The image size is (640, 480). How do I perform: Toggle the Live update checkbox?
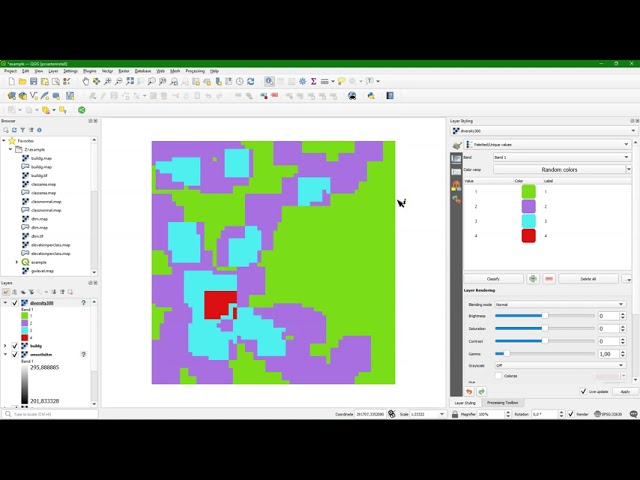tap(583, 391)
